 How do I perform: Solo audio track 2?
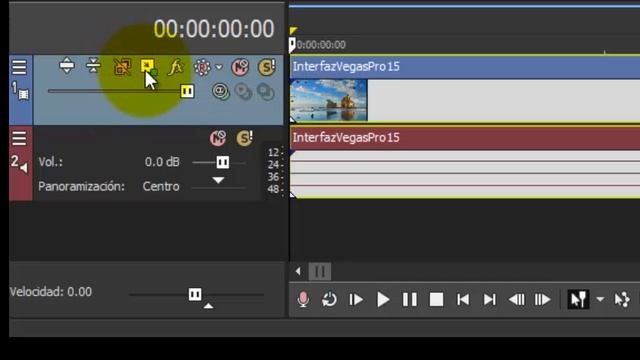tap(244, 138)
